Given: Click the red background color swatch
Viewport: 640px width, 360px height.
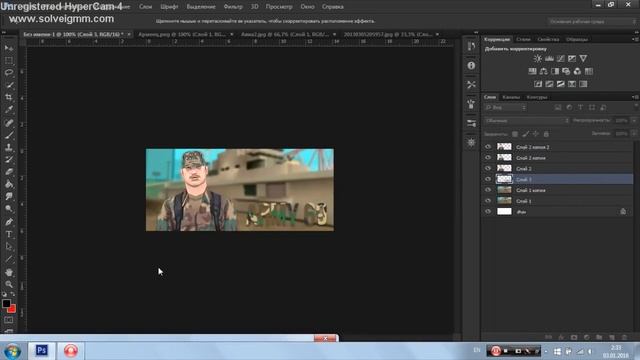Looking at the screenshot, I should tap(13, 309).
